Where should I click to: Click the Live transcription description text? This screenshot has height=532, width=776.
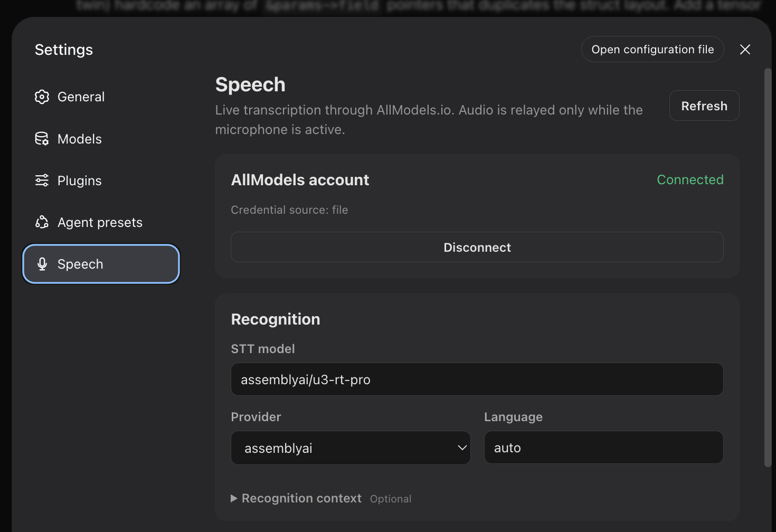point(429,120)
